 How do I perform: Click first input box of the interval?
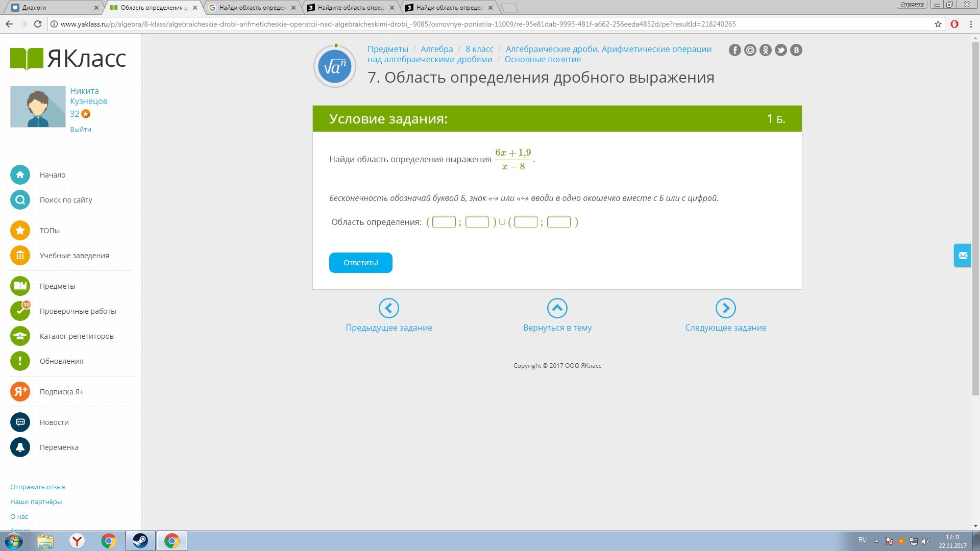tap(444, 222)
